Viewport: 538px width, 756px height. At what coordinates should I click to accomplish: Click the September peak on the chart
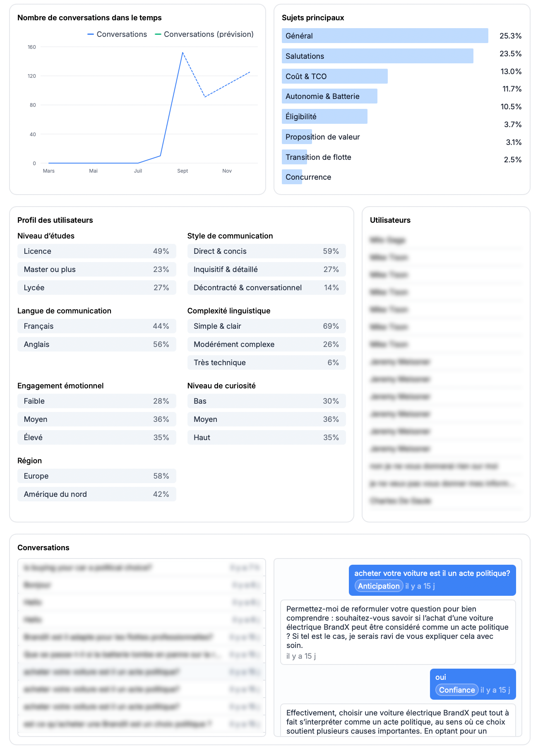[183, 53]
